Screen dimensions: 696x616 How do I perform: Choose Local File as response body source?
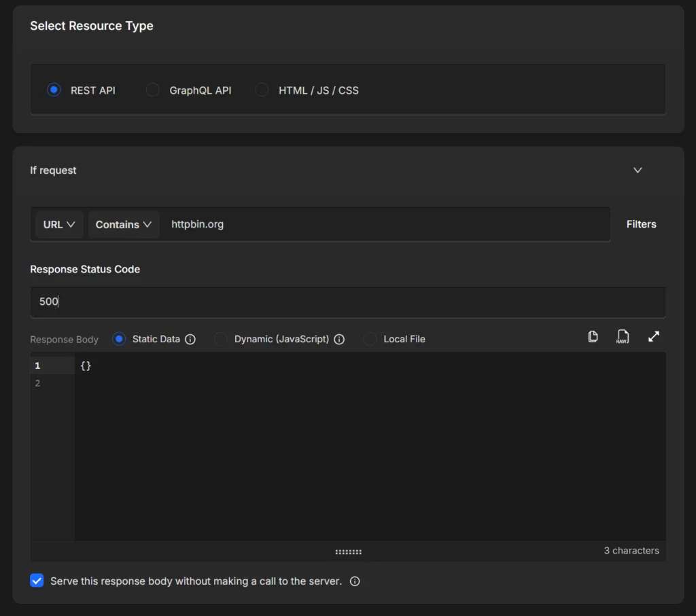pyautogui.click(x=370, y=340)
